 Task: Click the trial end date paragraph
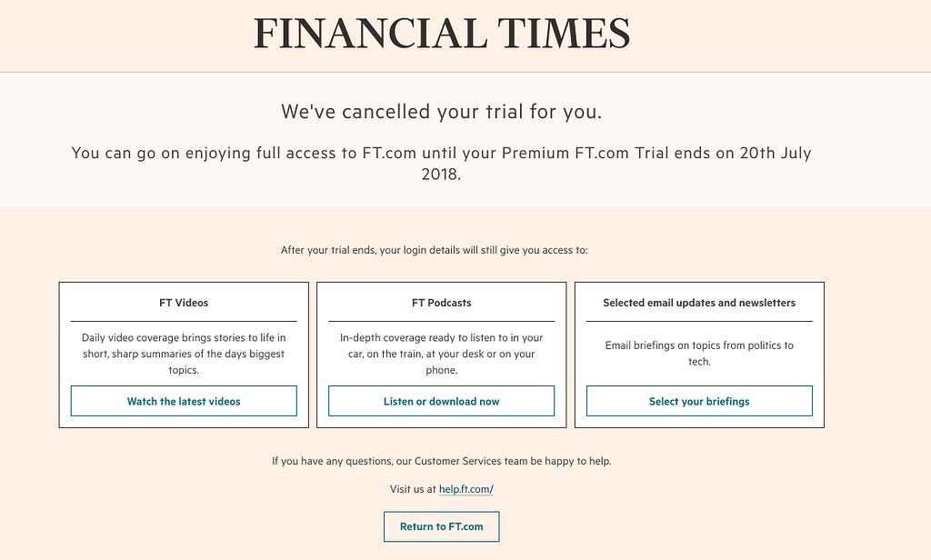pos(441,164)
